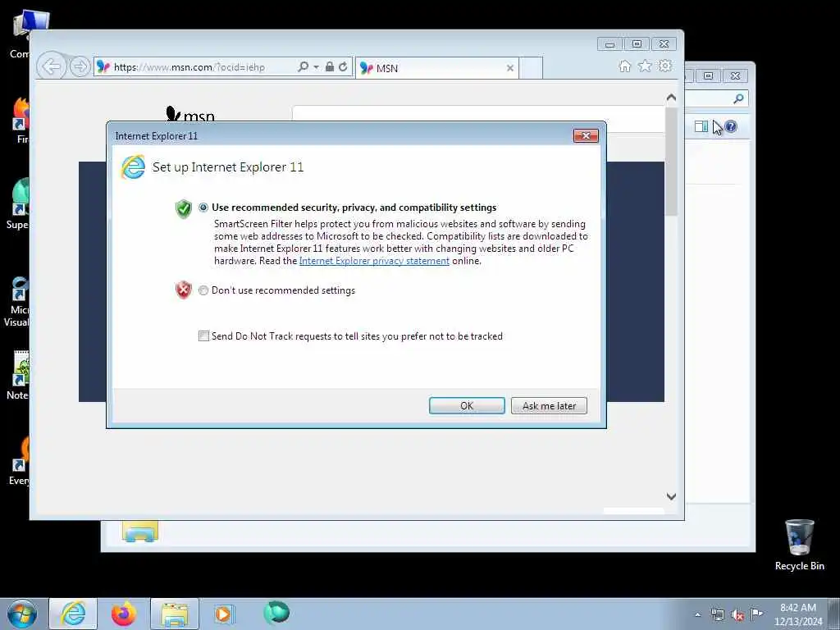Click the IE page scroll up arrow
Viewport: 840px width, 630px height.
pos(671,98)
